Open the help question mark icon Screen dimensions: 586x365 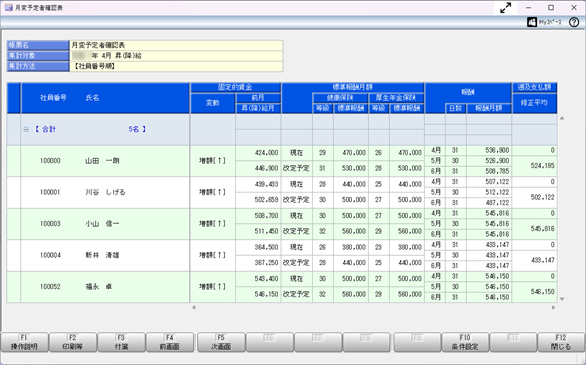tap(574, 22)
